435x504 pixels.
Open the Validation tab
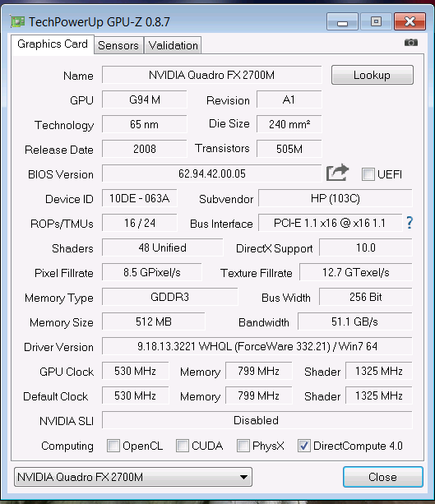173,45
